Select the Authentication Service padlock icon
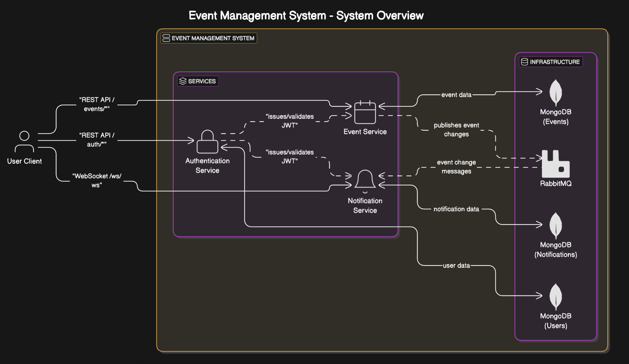This screenshot has height=364, width=629. tap(207, 141)
